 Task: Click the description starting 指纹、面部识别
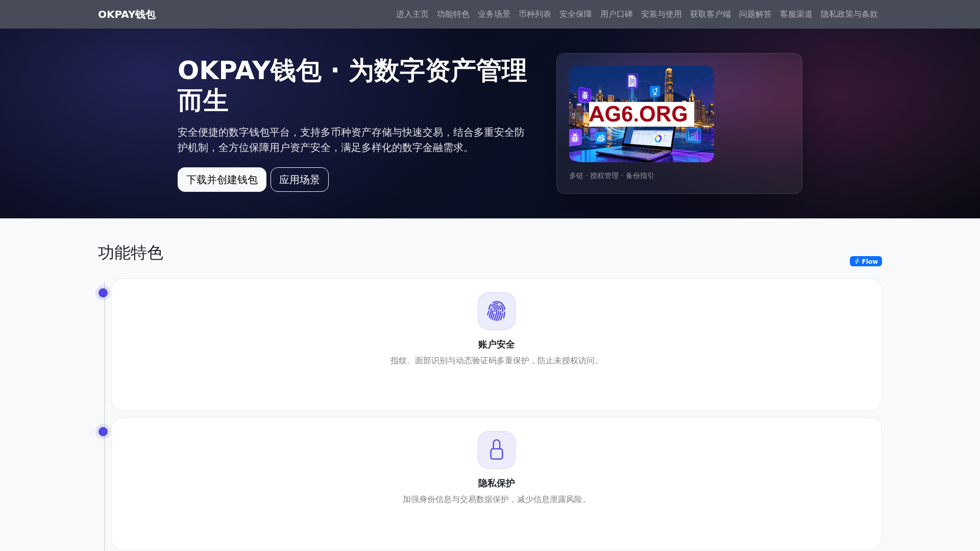(497, 361)
